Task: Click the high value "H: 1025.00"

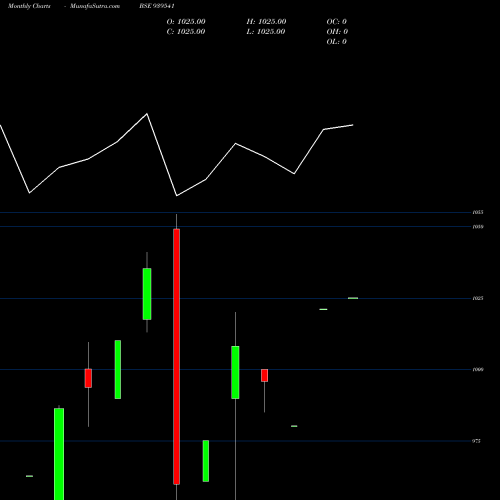Action: tap(266, 22)
